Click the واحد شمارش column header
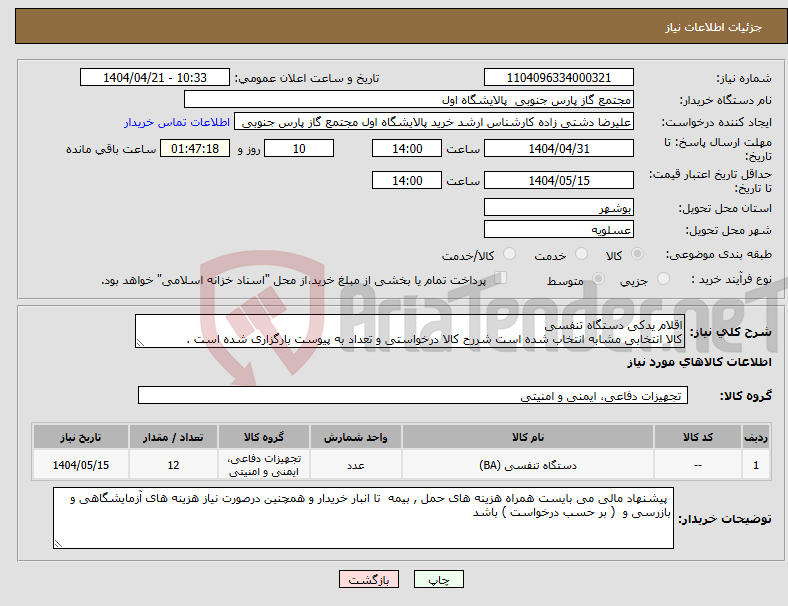 coord(356,437)
